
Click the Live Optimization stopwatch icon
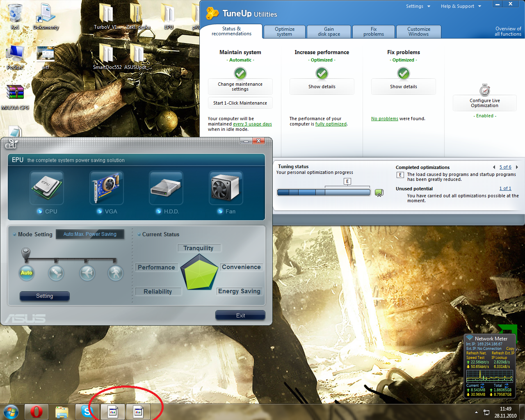(x=485, y=90)
